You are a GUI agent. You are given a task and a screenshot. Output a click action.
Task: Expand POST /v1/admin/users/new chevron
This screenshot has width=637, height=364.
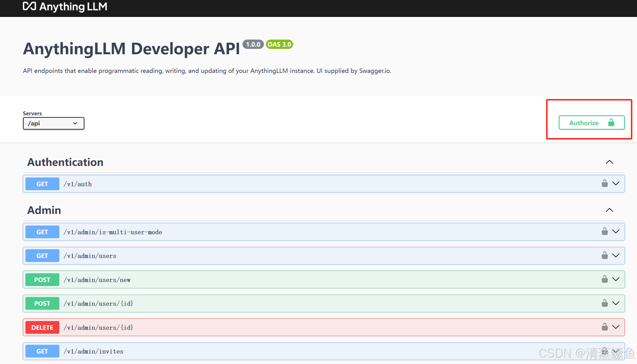[x=616, y=279]
